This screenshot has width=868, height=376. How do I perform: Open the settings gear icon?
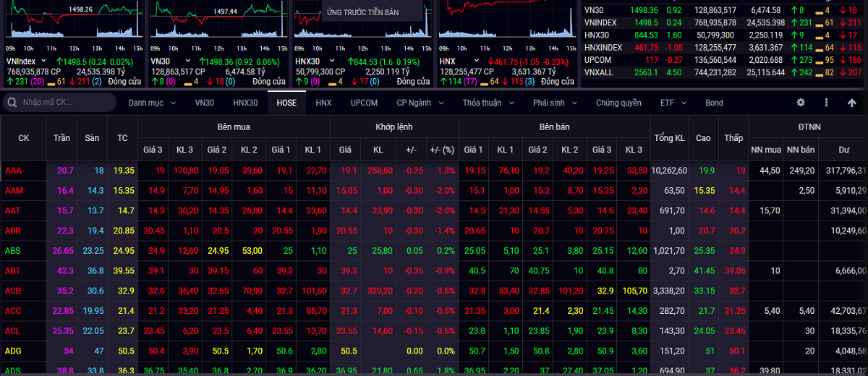click(x=801, y=103)
